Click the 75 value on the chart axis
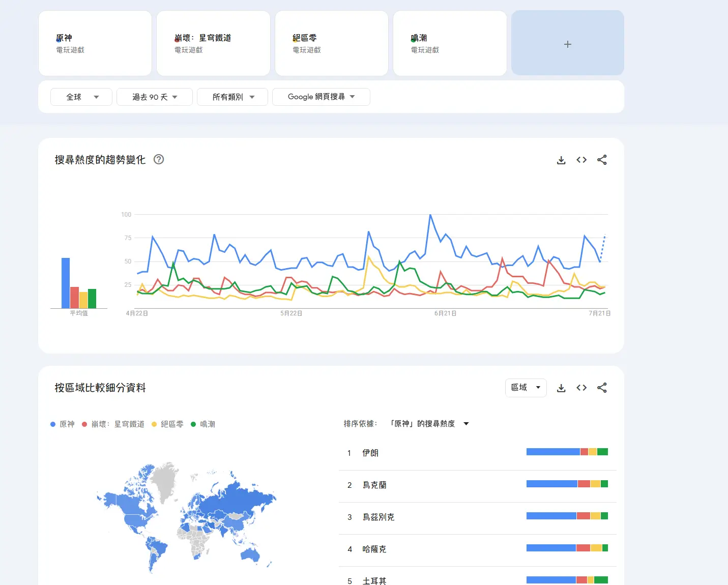This screenshot has height=585, width=728. (128, 238)
